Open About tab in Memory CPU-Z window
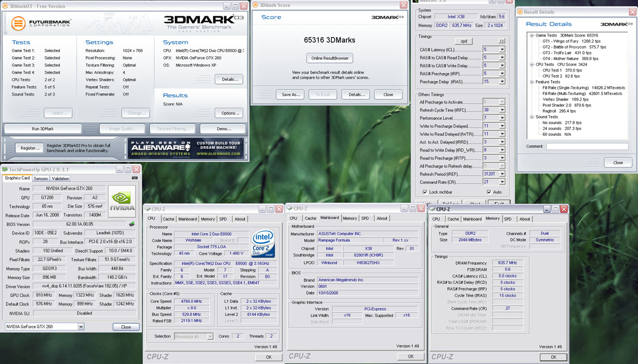Image resolution: width=638 pixels, height=364 pixels. pyautogui.click(x=524, y=219)
